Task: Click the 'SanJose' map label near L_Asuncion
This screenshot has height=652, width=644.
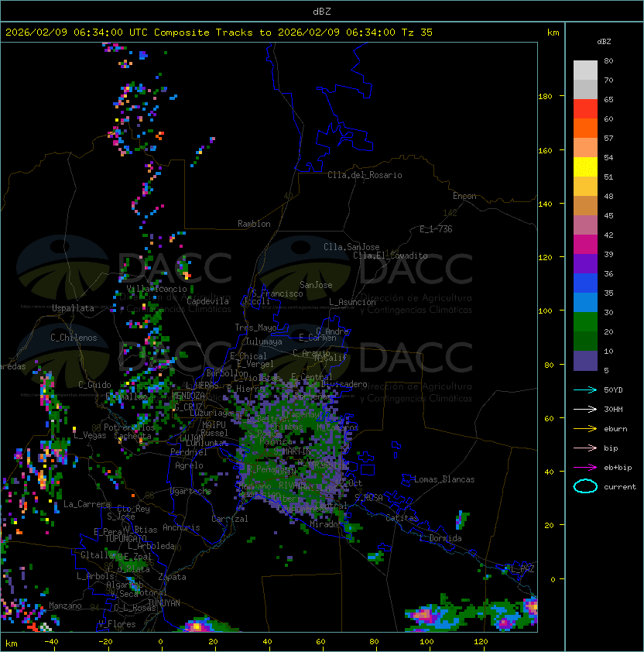Action: tap(316, 285)
